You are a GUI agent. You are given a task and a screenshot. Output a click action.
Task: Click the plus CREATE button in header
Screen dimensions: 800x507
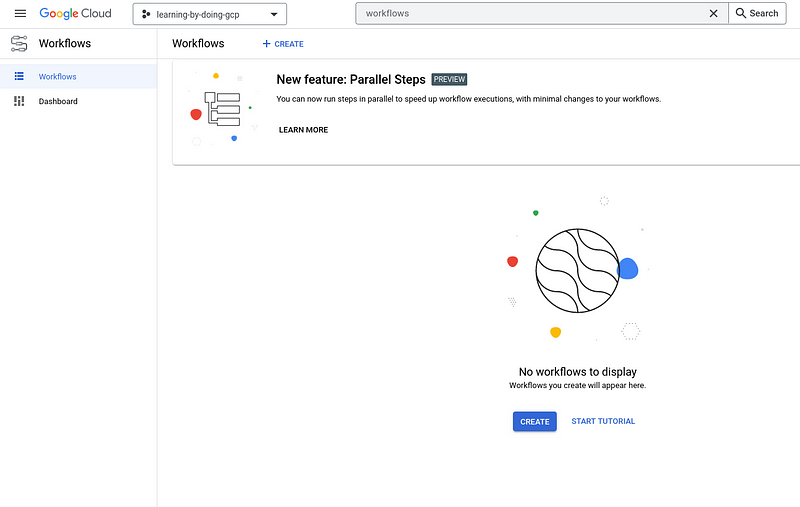click(x=283, y=44)
